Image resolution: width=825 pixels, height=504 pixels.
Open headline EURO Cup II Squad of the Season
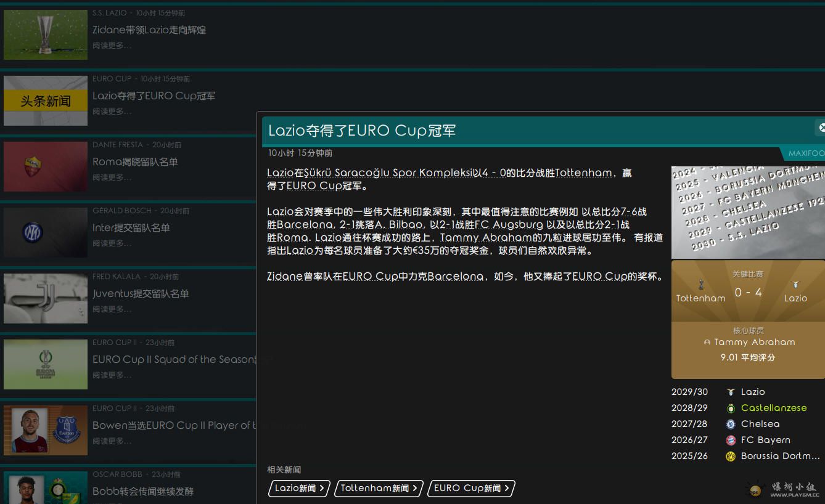174,360
